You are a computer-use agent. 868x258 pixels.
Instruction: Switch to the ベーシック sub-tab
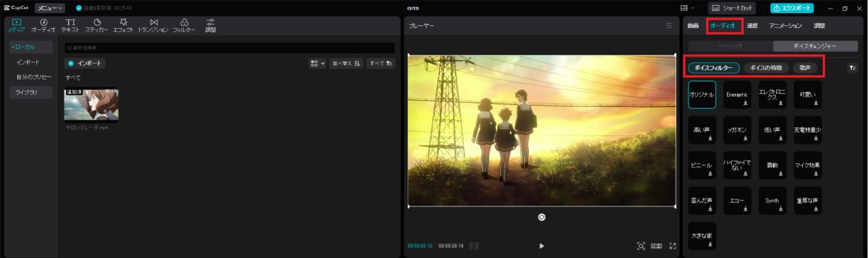[x=730, y=46]
